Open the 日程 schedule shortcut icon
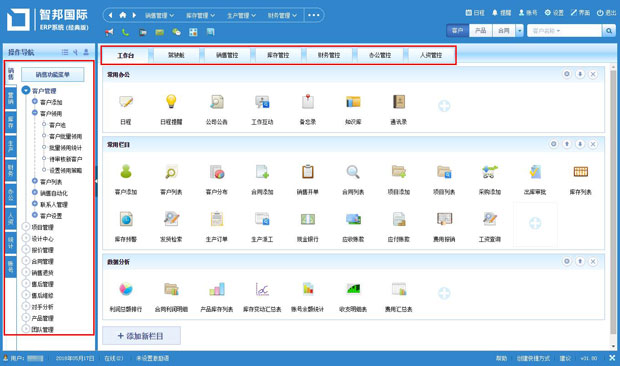This screenshot has height=366, width=620. [126, 102]
